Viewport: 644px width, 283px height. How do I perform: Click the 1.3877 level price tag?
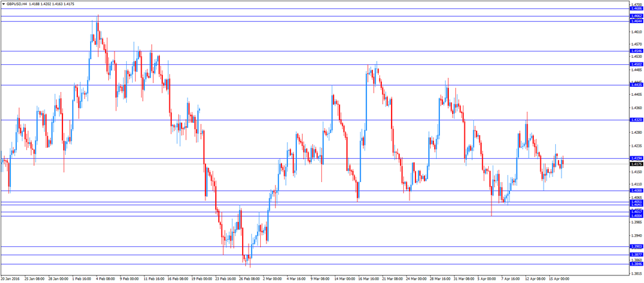(636, 255)
